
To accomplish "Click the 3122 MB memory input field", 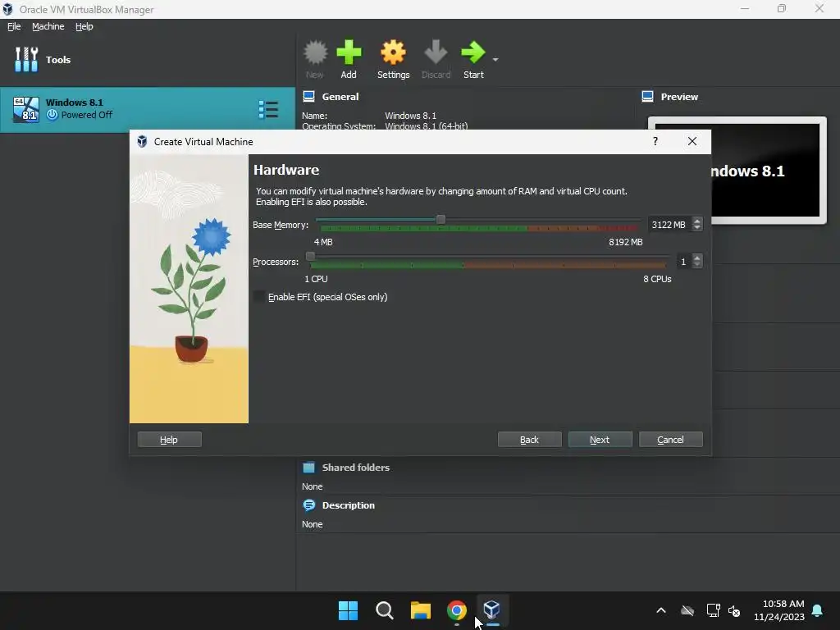I will [x=669, y=225].
